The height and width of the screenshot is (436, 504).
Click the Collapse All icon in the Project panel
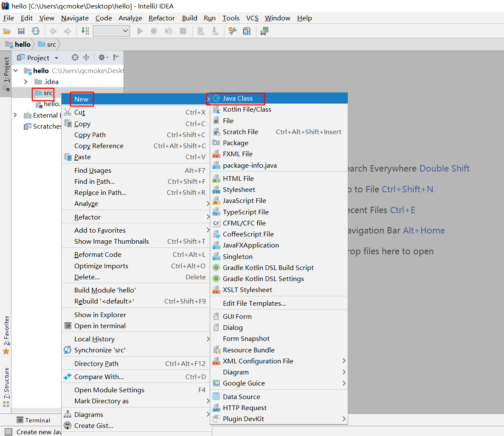coord(86,57)
